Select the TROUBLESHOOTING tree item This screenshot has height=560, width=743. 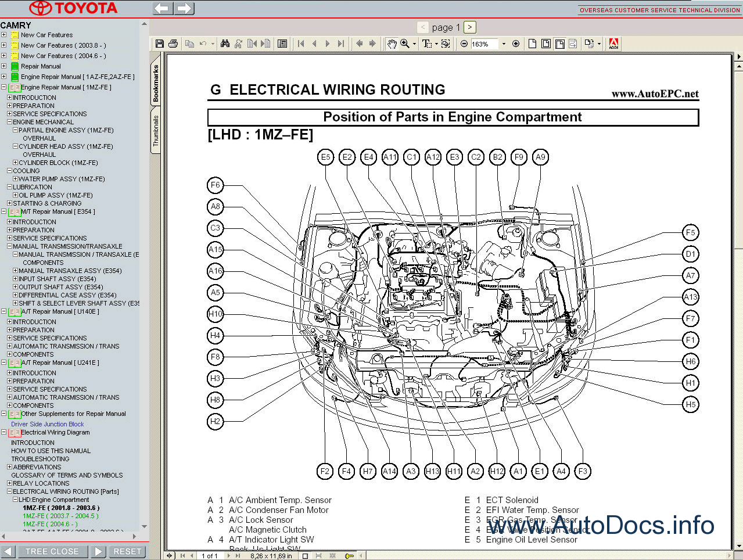(40, 459)
